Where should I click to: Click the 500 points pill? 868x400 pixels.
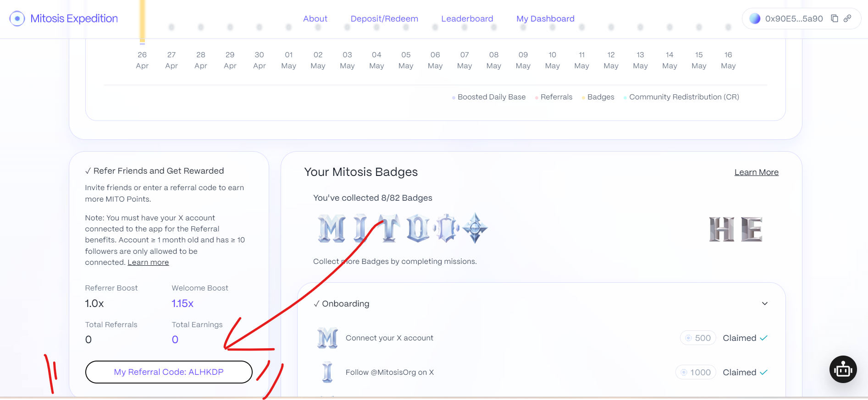click(x=698, y=338)
